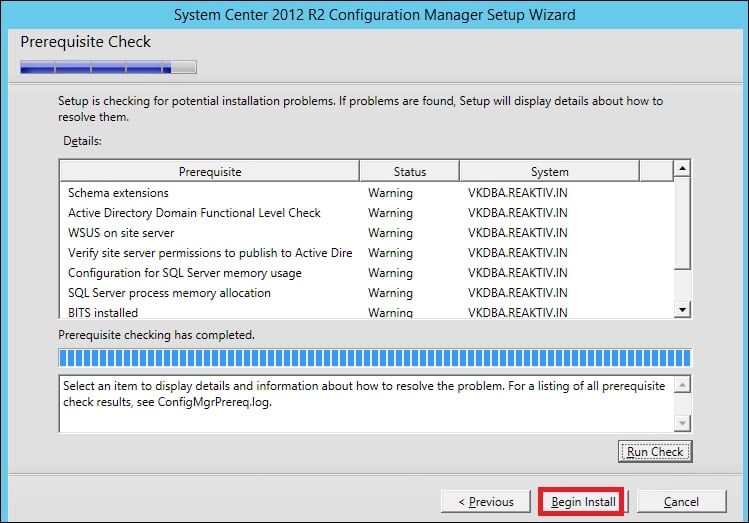Click system name for BITS installed row
Image resolution: width=749 pixels, height=523 pixels.
(x=518, y=312)
